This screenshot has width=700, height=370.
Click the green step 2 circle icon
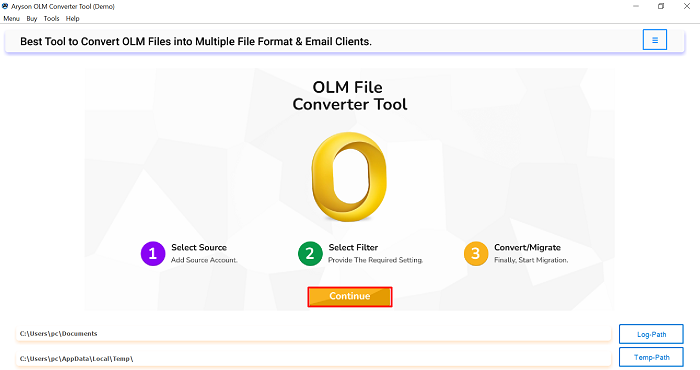[310, 254]
